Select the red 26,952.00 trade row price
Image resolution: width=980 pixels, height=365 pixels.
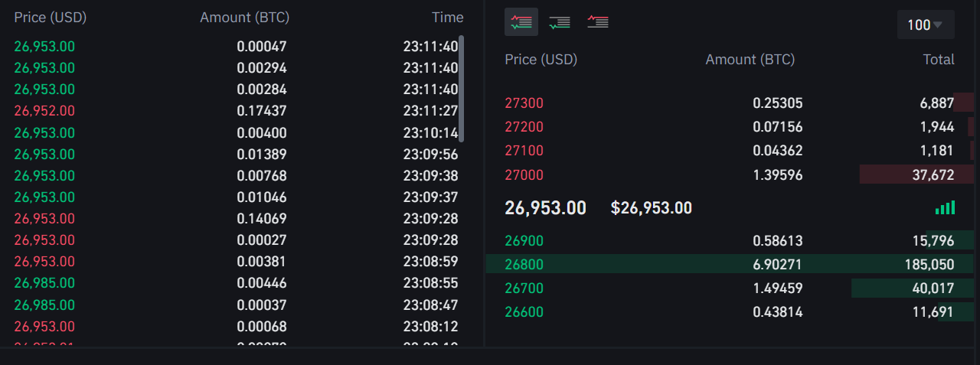(x=44, y=111)
